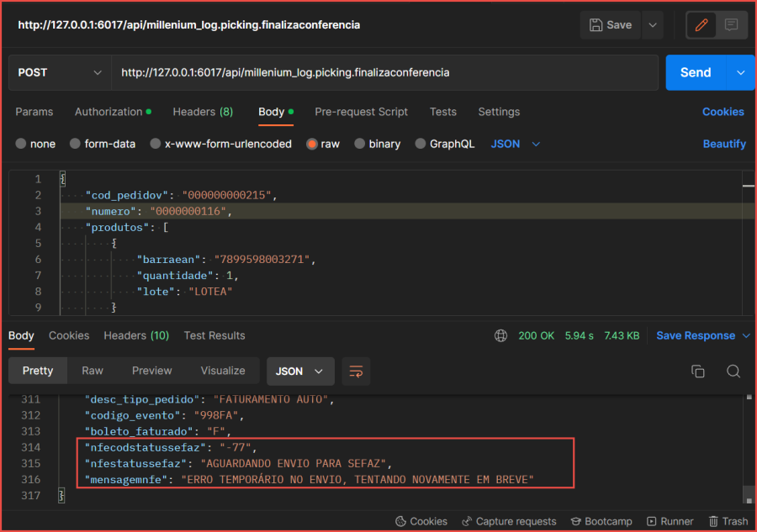The image size is (757, 532).
Task: Open the Send options chevron
Action: click(x=740, y=73)
